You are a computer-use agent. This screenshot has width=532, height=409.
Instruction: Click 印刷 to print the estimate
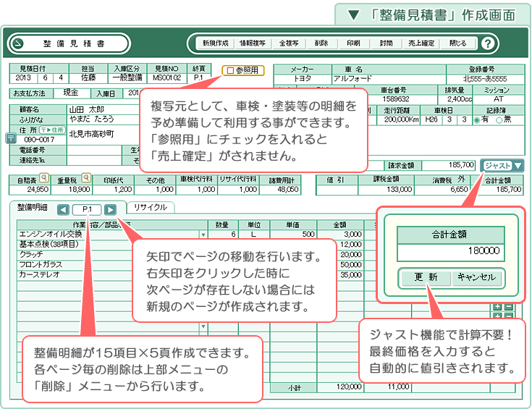(x=353, y=43)
